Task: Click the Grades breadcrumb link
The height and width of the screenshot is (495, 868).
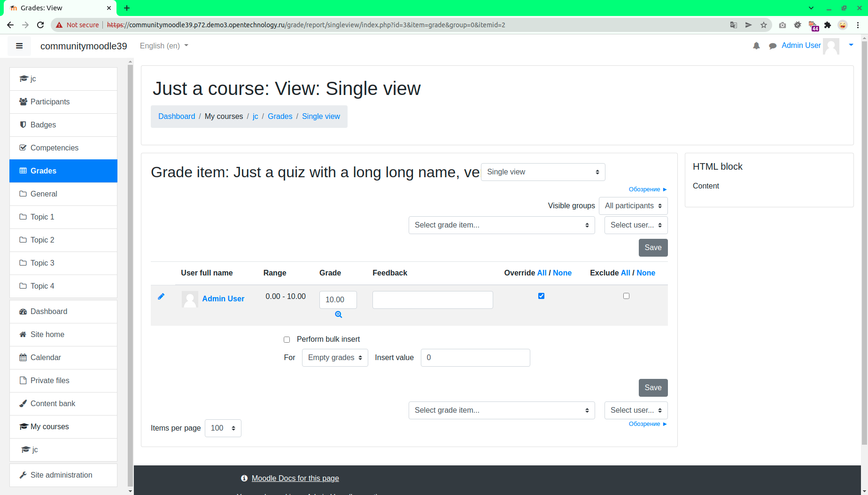Action: (280, 117)
